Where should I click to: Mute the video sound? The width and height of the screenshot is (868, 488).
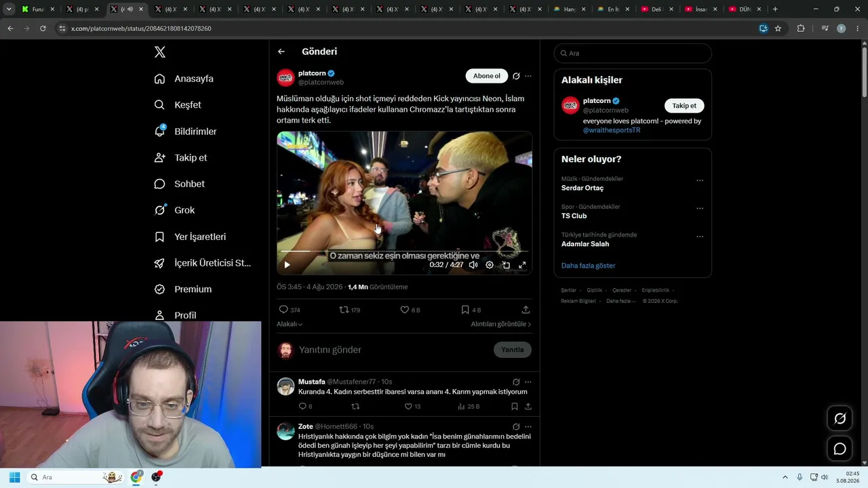point(473,265)
